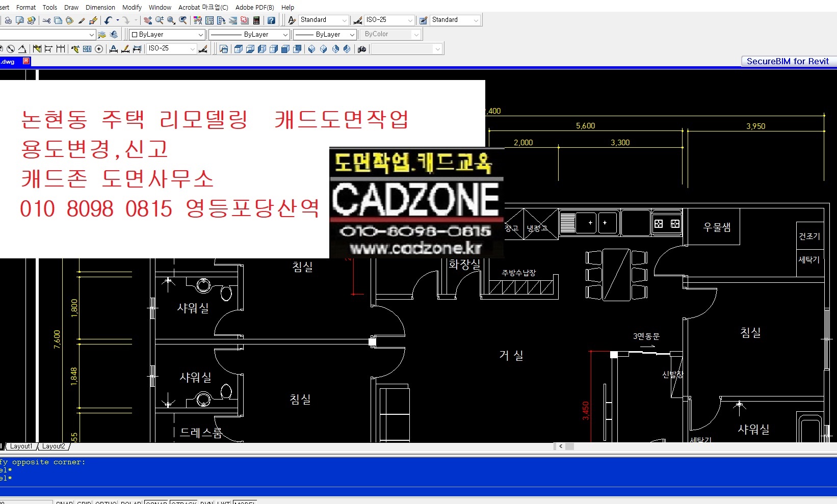
Task: Click the Undo arrow icon
Action: coord(108,20)
